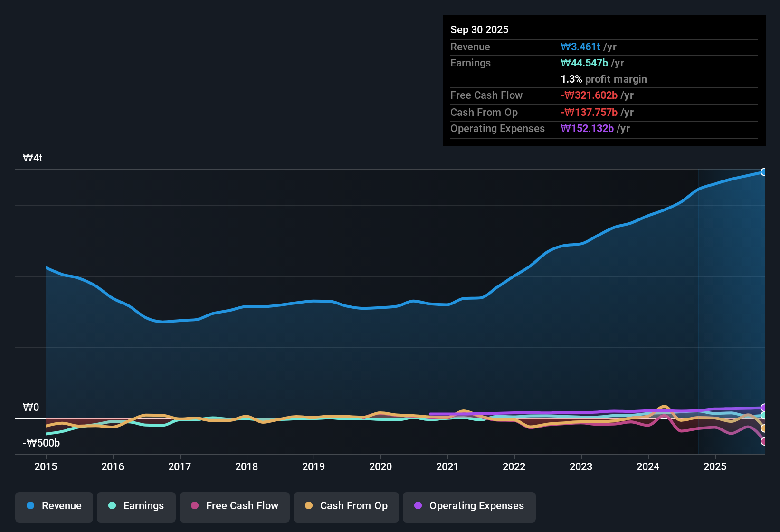Toggle the Revenue series in the legend
The width and height of the screenshot is (780, 532).
click(x=54, y=506)
